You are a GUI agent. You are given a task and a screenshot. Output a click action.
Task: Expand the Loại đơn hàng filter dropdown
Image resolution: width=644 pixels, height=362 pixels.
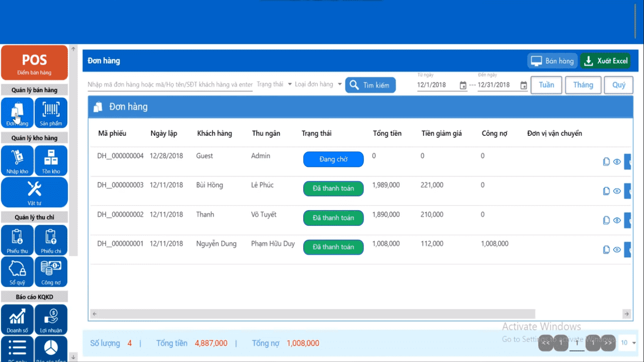(318, 84)
